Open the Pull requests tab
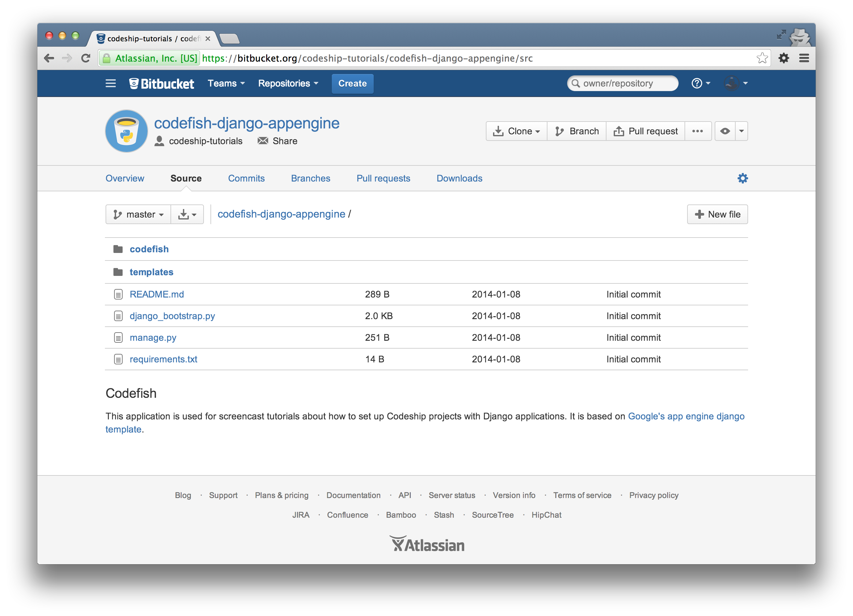 (x=383, y=178)
